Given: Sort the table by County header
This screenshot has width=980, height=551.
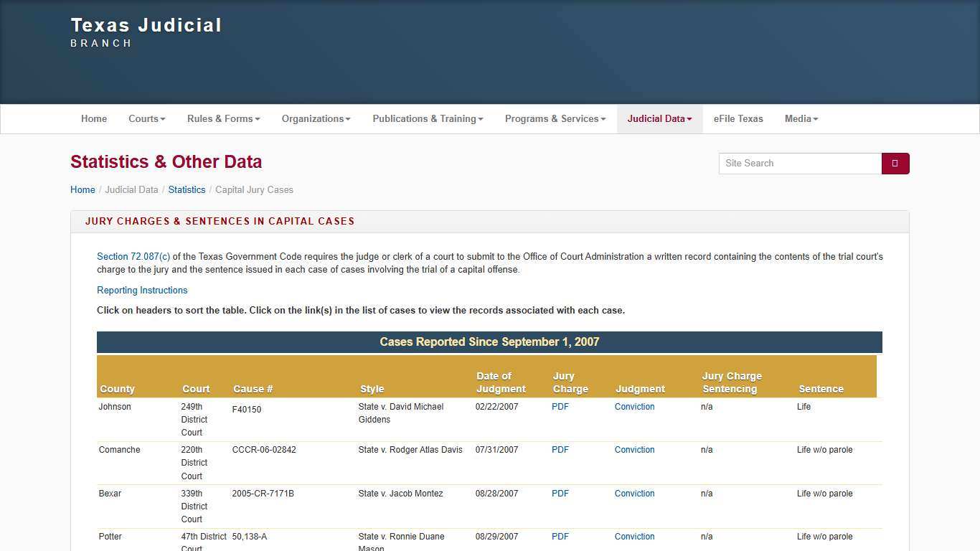Looking at the screenshot, I should pyautogui.click(x=117, y=388).
